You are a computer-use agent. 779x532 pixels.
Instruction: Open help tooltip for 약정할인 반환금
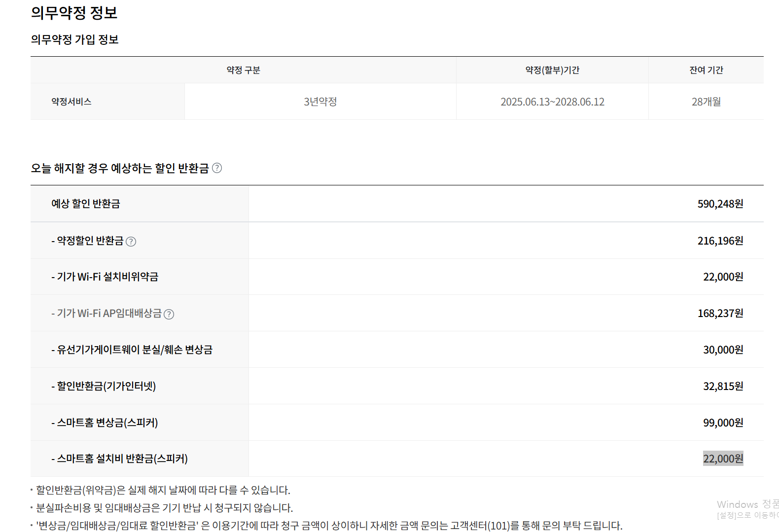[131, 242]
